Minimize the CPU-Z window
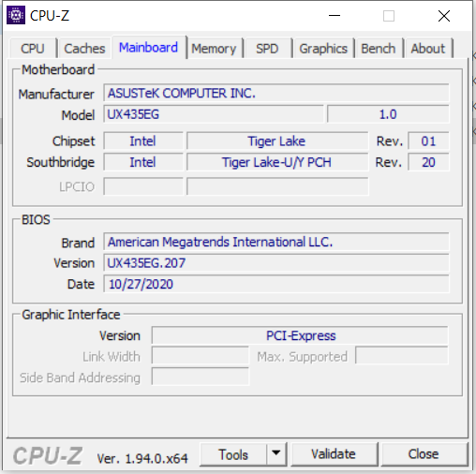The image size is (476, 474). [335, 16]
